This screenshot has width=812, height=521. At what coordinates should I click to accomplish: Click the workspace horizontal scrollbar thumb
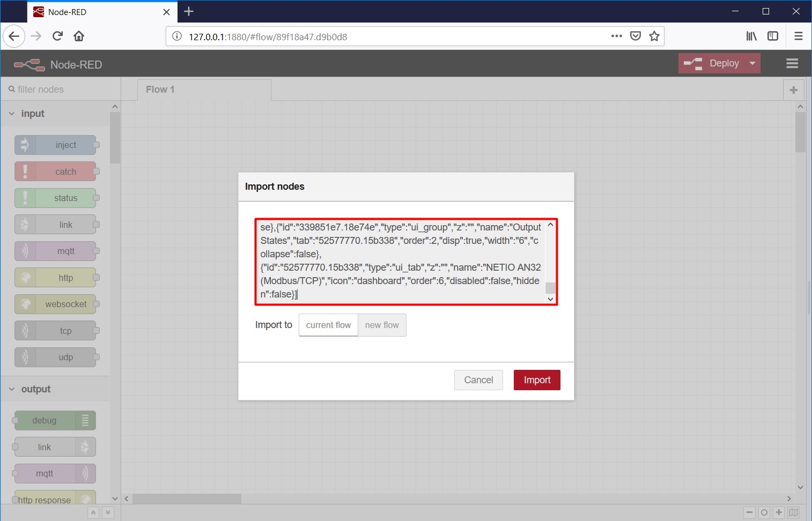(x=187, y=498)
